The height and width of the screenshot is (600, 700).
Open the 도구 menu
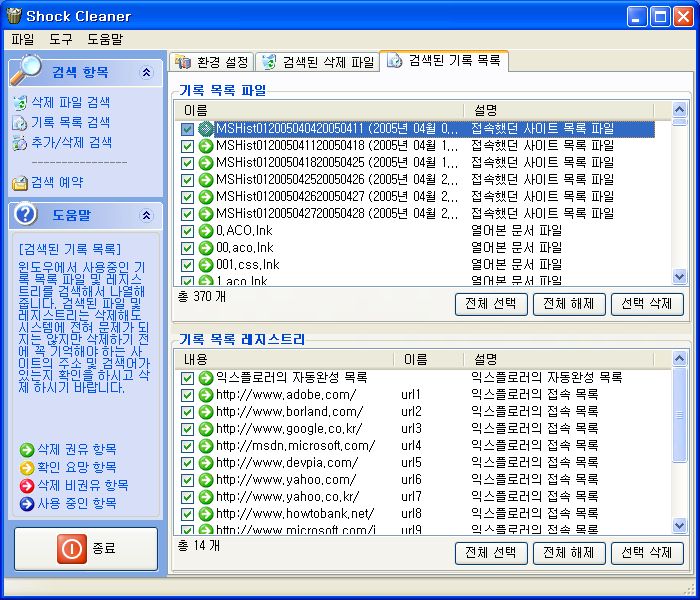(x=61, y=39)
